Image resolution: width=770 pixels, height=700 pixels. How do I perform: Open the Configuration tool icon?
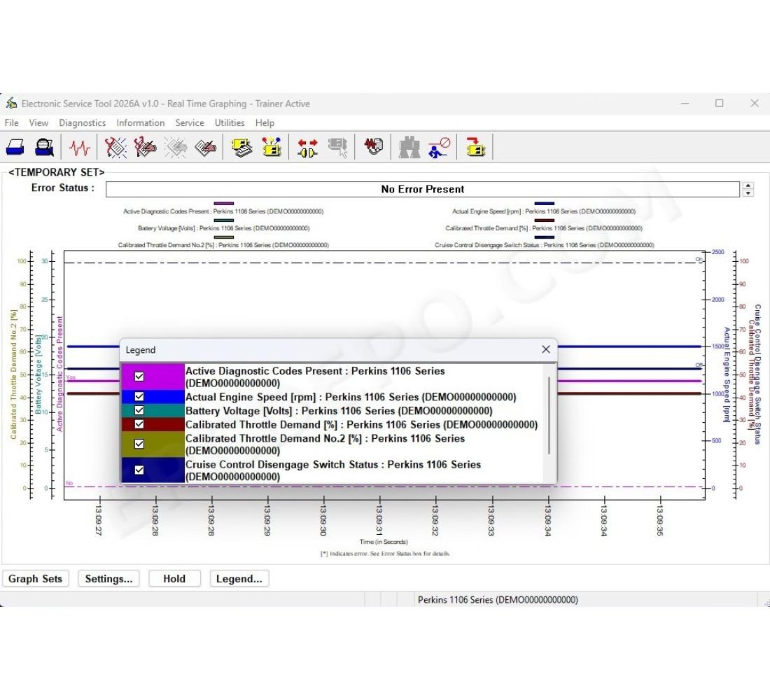(x=272, y=147)
